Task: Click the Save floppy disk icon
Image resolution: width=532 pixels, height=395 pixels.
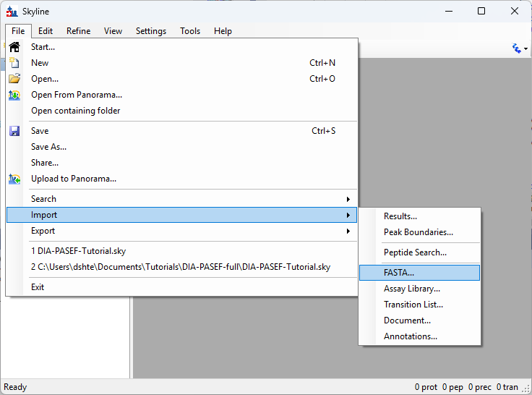Action: point(14,131)
